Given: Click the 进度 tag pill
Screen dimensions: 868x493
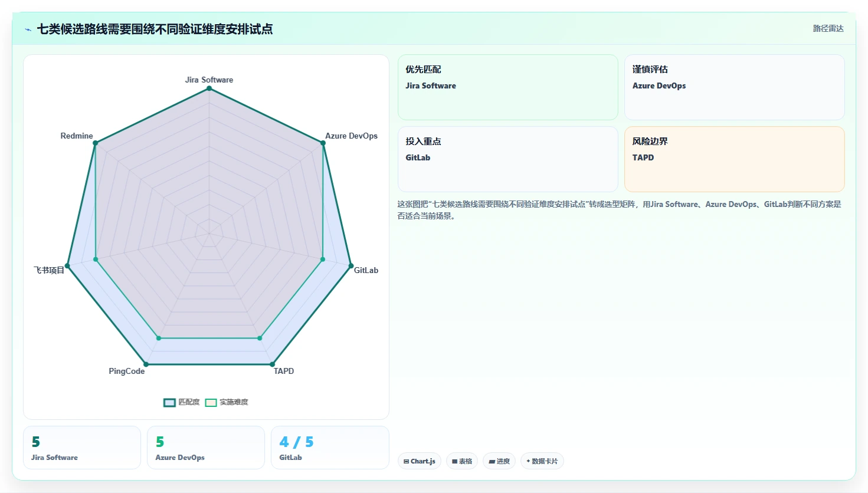Looking at the screenshot, I should point(499,461).
